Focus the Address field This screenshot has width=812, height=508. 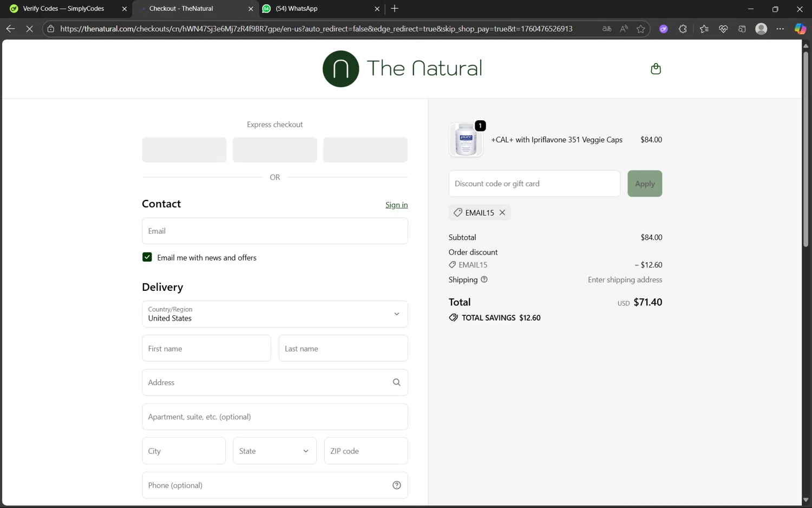274,382
